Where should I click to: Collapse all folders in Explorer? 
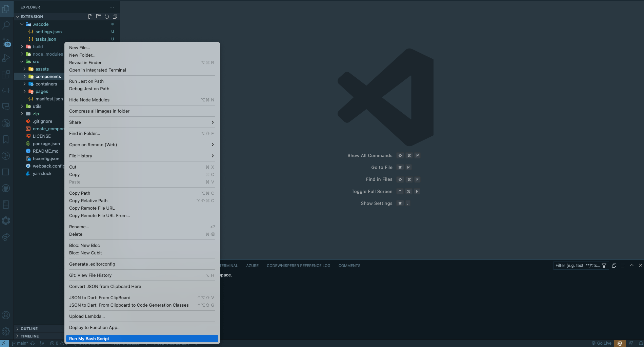click(115, 17)
